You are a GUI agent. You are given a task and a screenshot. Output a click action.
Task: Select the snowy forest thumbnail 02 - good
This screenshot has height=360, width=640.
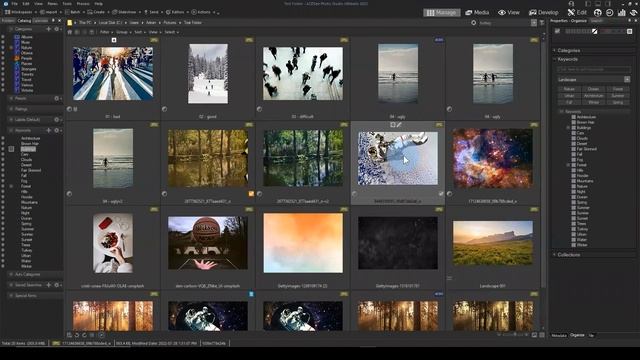point(208,73)
